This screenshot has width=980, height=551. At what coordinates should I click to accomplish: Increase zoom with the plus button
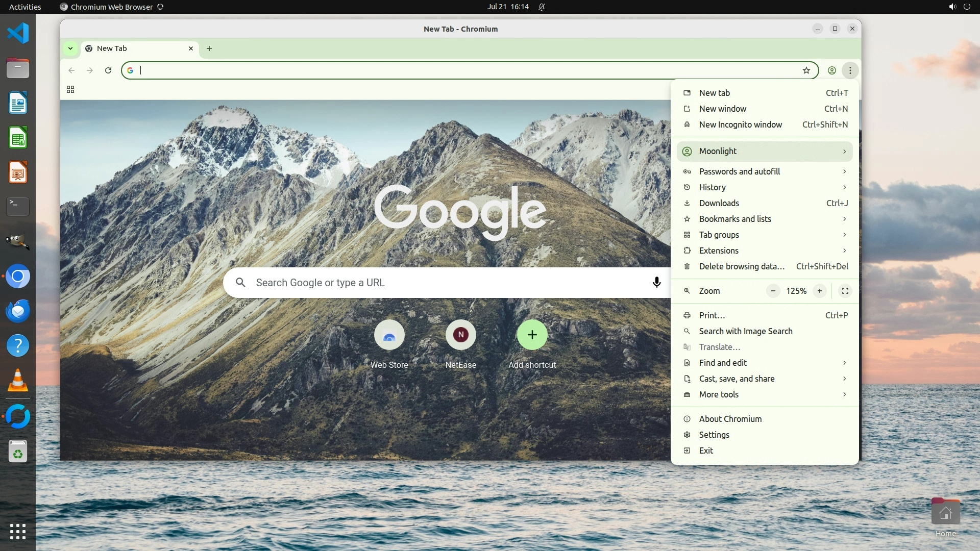820,291
